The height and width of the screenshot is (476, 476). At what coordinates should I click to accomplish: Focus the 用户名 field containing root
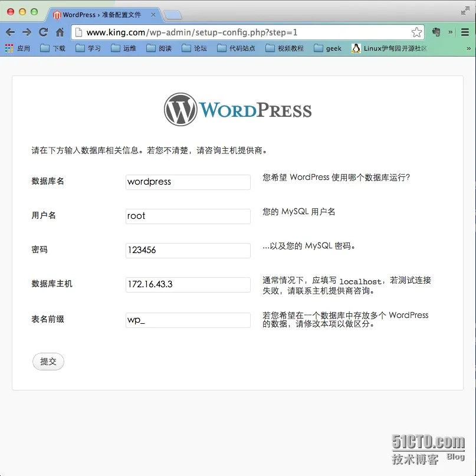[188, 216]
